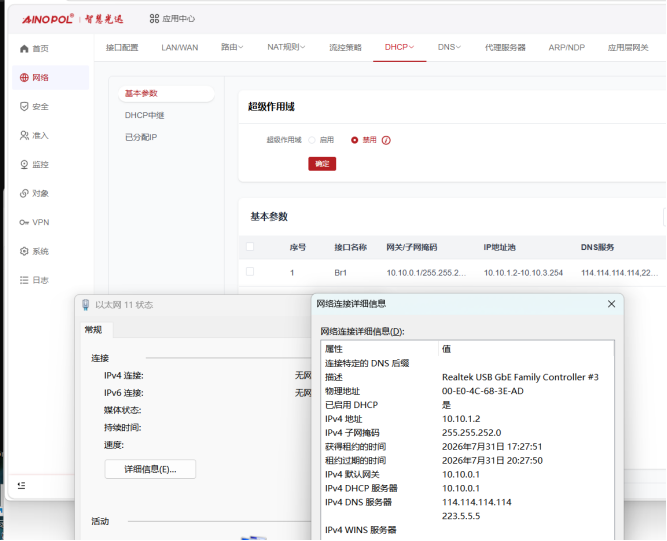Screen dimensions: 667x541
Task: Open the 首页 home icon in sidebar
Action: pos(24,48)
